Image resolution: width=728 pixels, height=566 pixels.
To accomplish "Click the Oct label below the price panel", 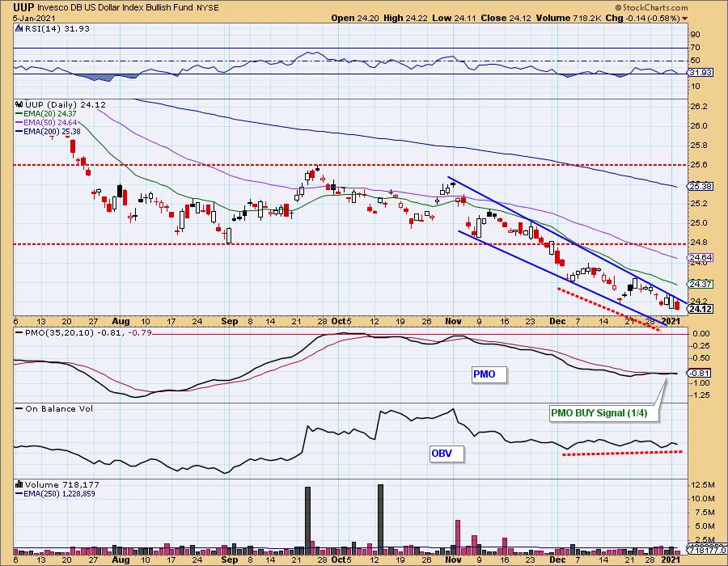I will [339, 321].
